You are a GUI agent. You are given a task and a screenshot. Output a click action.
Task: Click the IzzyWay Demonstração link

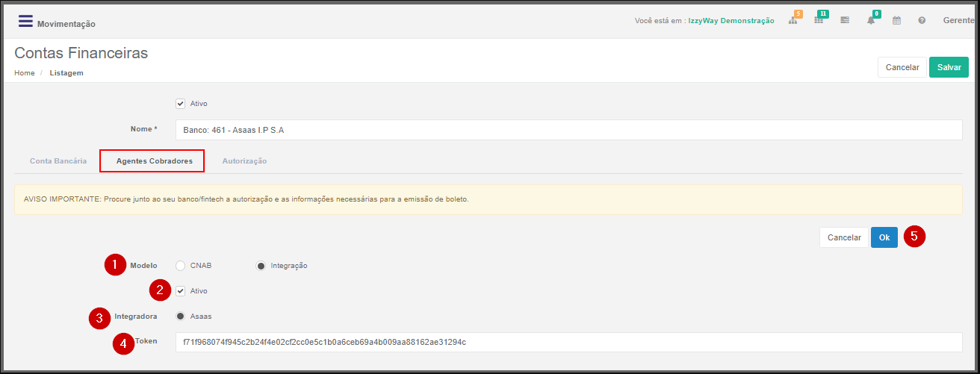click(731, 21)
